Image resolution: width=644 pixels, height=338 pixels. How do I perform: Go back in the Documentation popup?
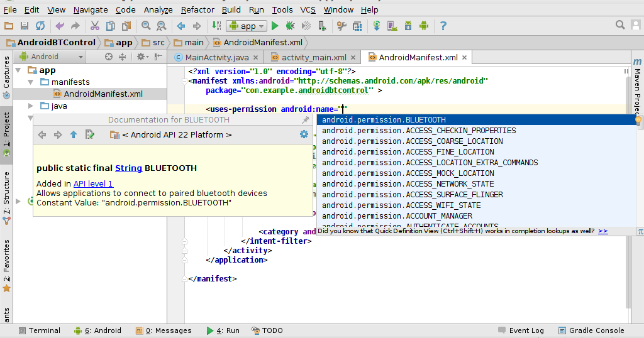[42, 135]
